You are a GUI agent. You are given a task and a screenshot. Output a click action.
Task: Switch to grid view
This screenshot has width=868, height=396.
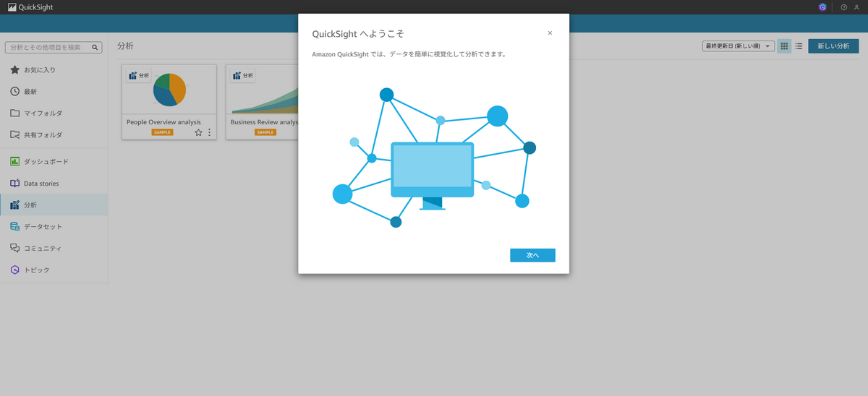point(784,46)
